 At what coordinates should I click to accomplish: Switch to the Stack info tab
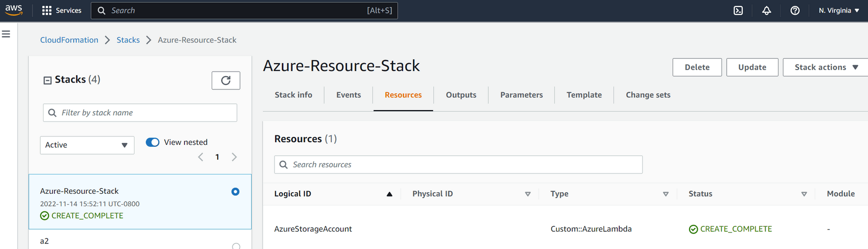[x=294, y=95]
